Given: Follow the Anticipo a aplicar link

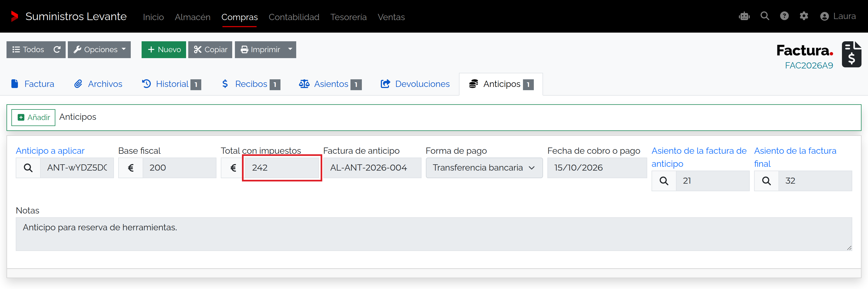Looking at the screenshot, I should coord(50,151).
